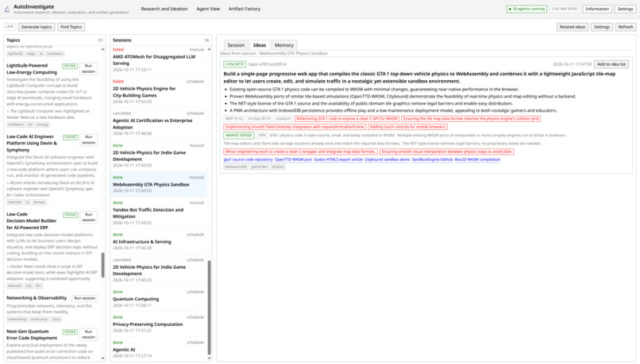640x364 pixels.
Task: Open the Quantum Computing session
Action: click(x=158, y=299)
